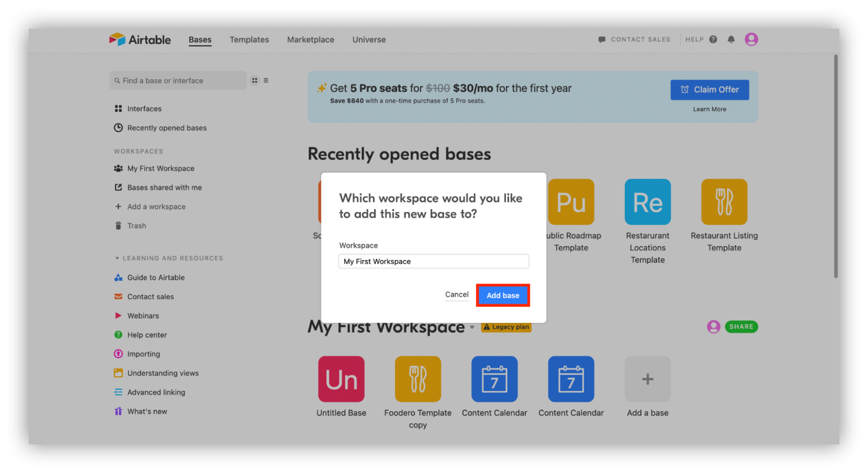
Task: Open Restaurant Listing Template base icon
Action: click(724, 202)
